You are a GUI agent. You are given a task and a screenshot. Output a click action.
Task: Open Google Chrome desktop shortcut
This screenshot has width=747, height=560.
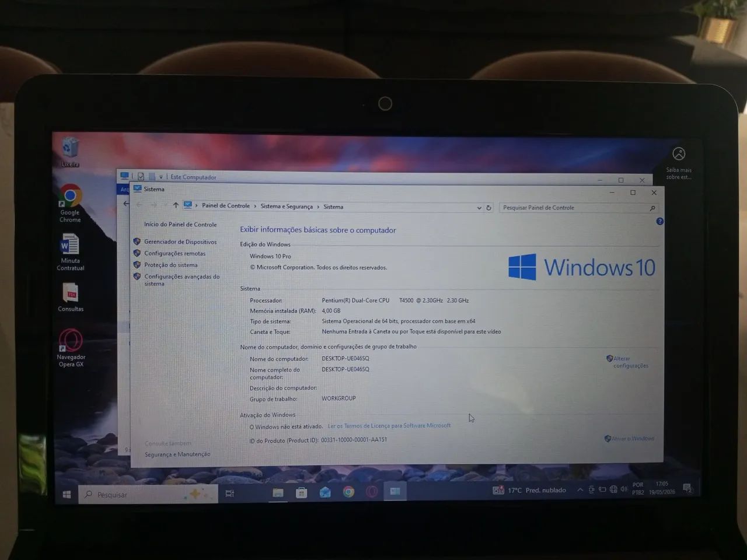[70, 204]
